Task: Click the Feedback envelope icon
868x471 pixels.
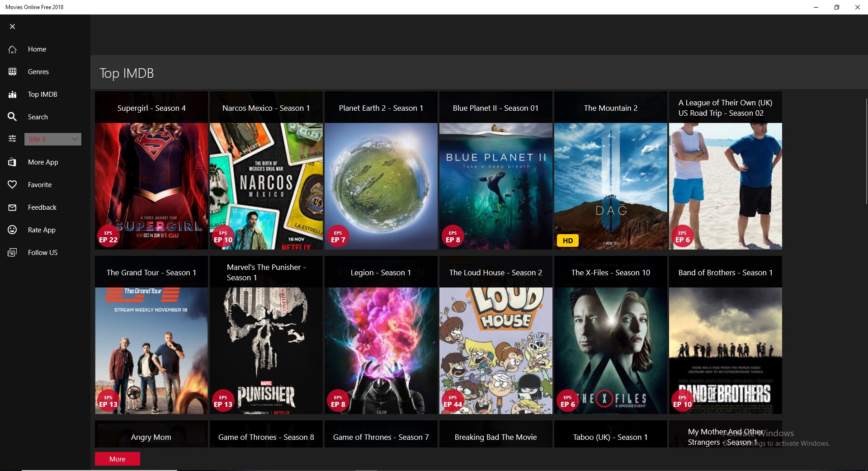Action: (x=12, y=207)
